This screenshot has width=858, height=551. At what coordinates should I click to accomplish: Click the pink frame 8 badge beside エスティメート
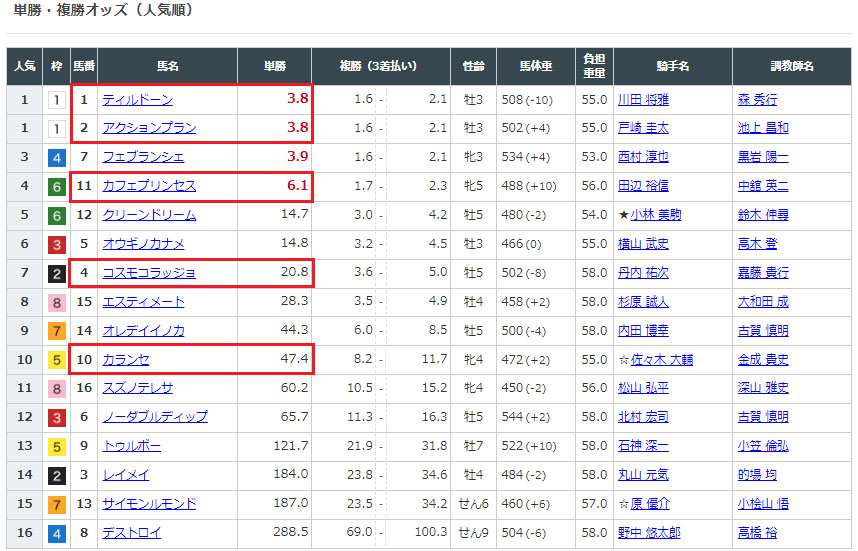coord(57,302)
